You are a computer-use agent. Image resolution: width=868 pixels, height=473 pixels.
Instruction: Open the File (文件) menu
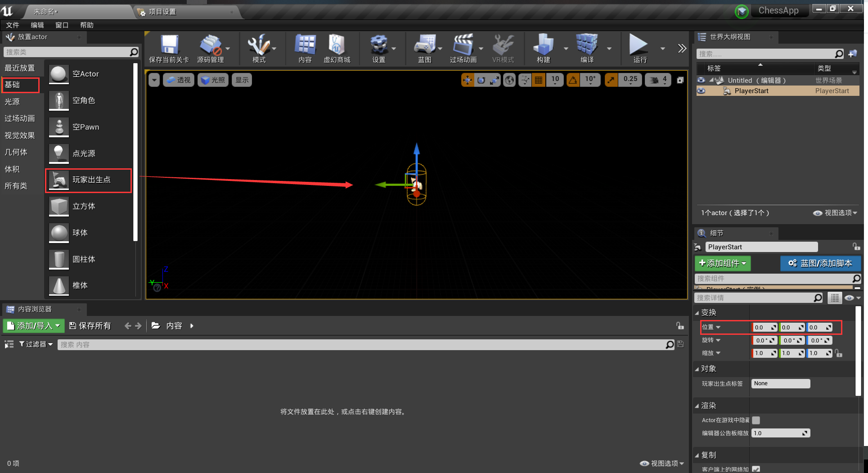(x=12, y=25)
